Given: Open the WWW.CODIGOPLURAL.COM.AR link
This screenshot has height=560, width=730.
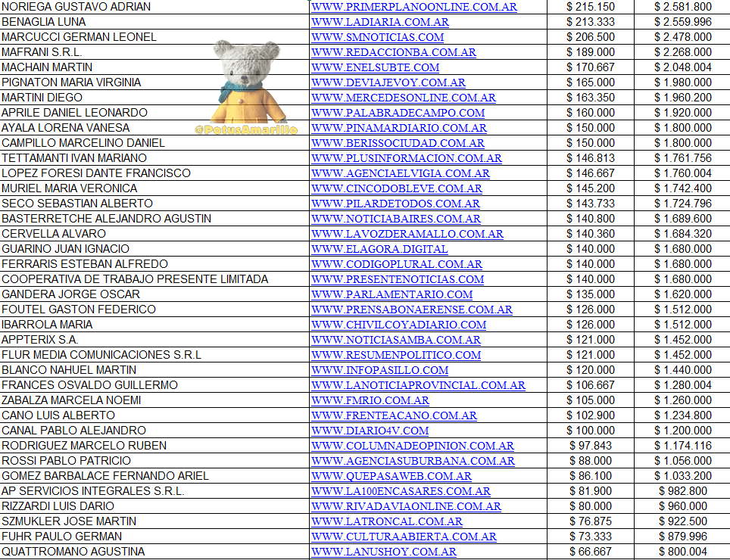Looking at the screenshot, I should click(397, 264).
